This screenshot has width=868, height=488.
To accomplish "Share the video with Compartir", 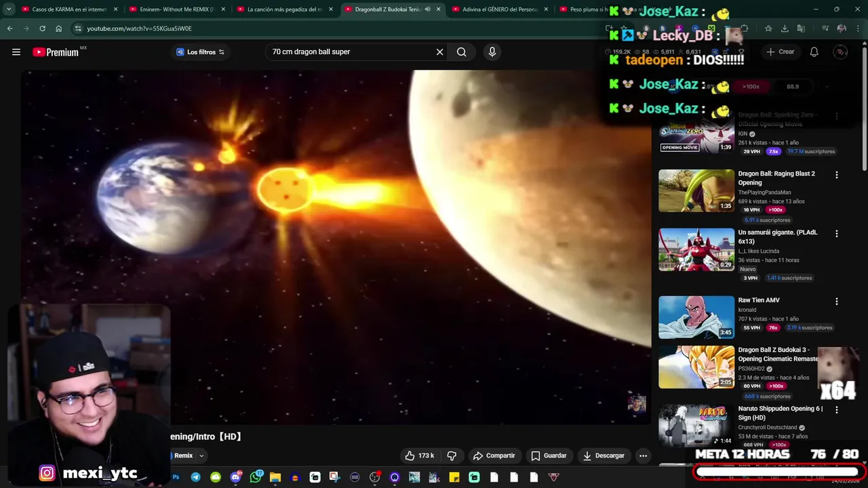I will (x=494, y=455).
